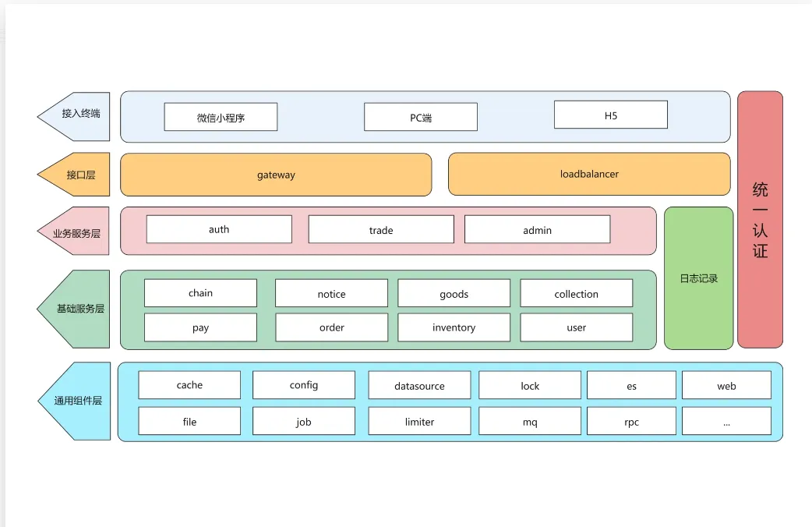Select the gateway block
Image resolution: width=812 pixels, height=527 pixels.
point(276,175)
